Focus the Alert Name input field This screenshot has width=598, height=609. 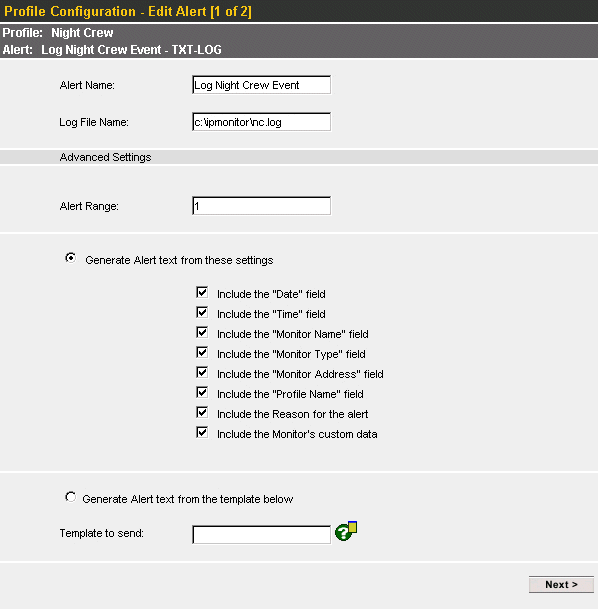point(261,85)
